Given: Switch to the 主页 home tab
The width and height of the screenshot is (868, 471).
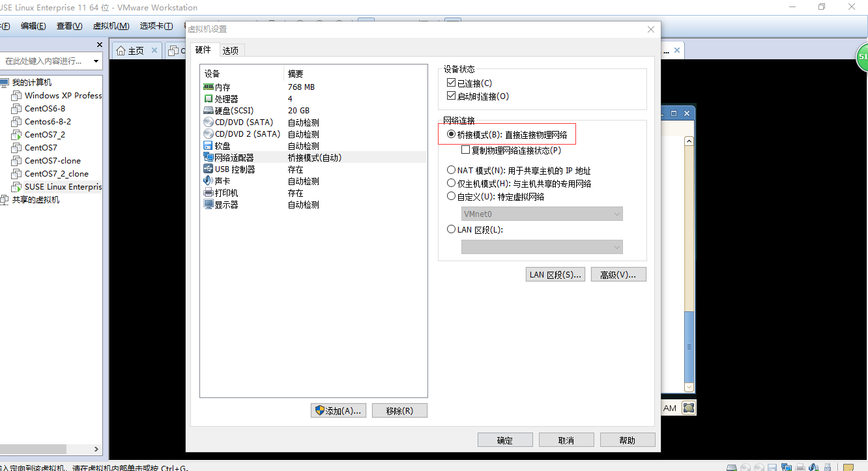Looking at the screenshot, I should 136,51.
